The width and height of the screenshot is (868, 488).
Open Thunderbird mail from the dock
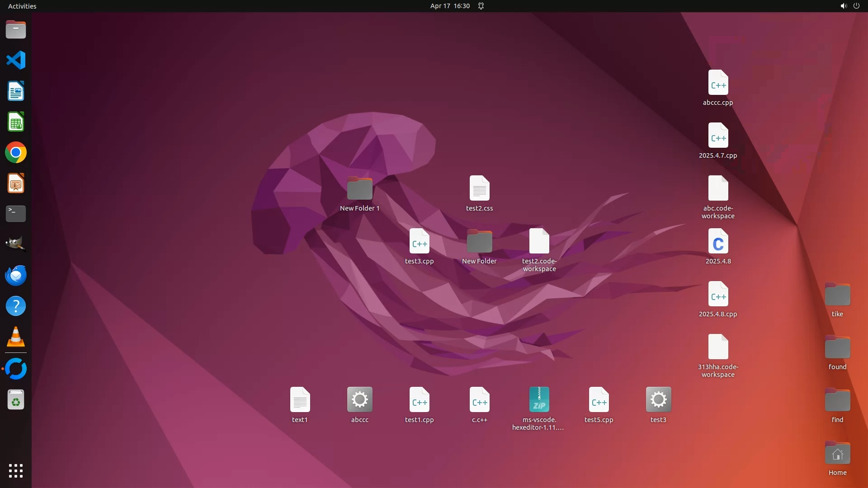16,275
